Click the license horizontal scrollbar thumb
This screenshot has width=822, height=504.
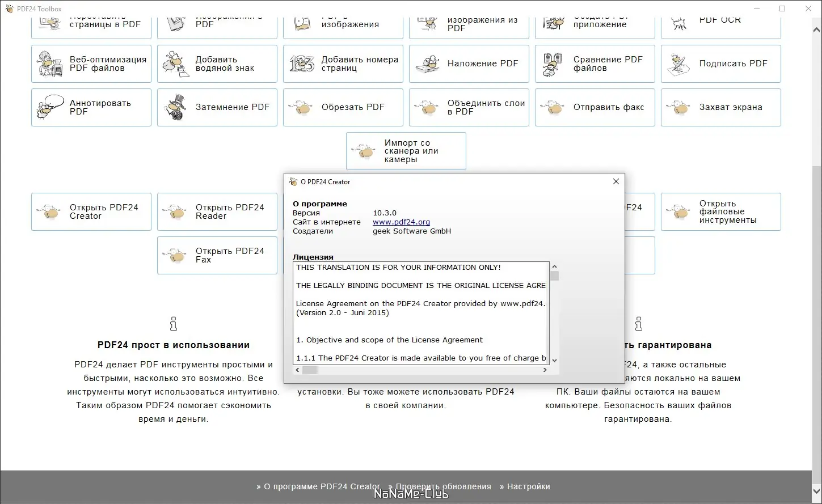pos(310,370)
